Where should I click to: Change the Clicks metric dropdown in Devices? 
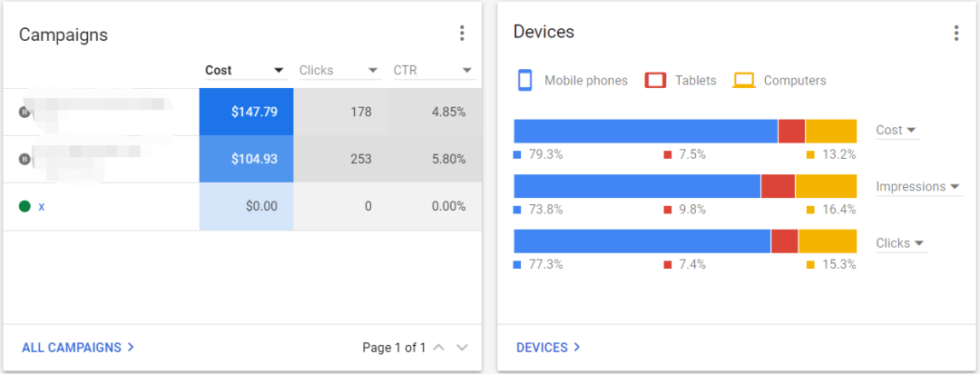click(900, 243)
